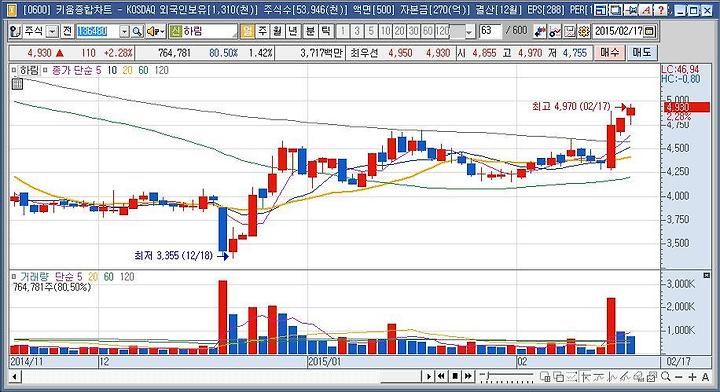720x392 pixels.
Task: Select the 틱 tick period tab
Action: coord(326,31)
